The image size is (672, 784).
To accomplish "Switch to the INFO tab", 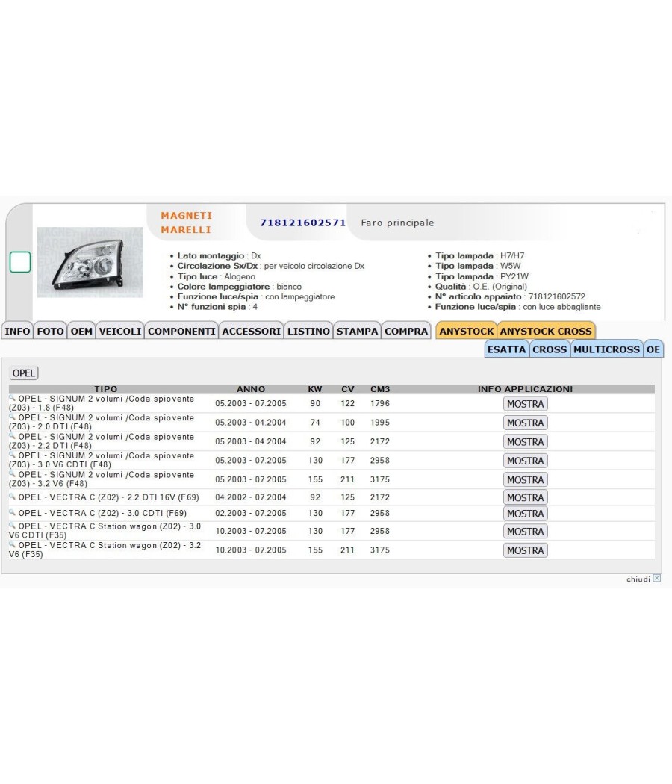I will click(17, 331).
